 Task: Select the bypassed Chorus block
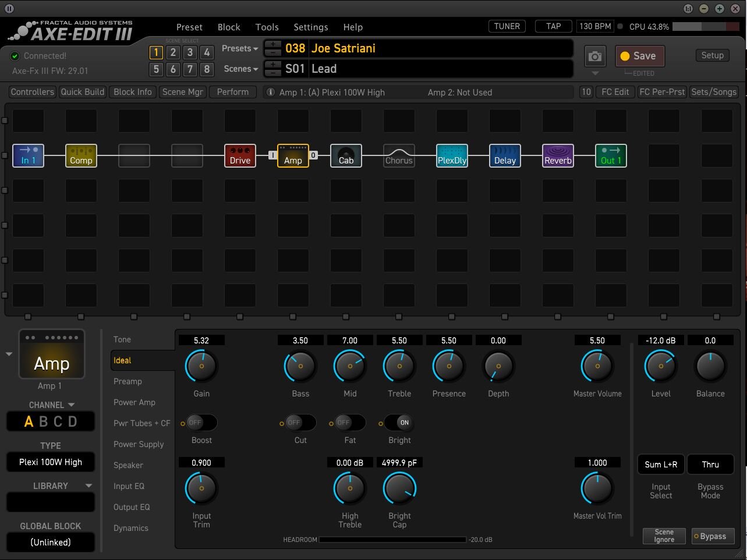point(399,155)
